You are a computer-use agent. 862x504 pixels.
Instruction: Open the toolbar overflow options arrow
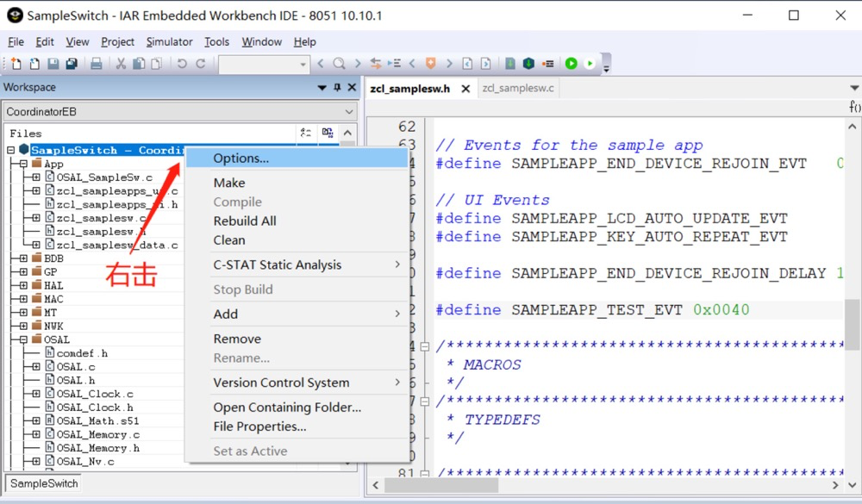coord(606,69)
